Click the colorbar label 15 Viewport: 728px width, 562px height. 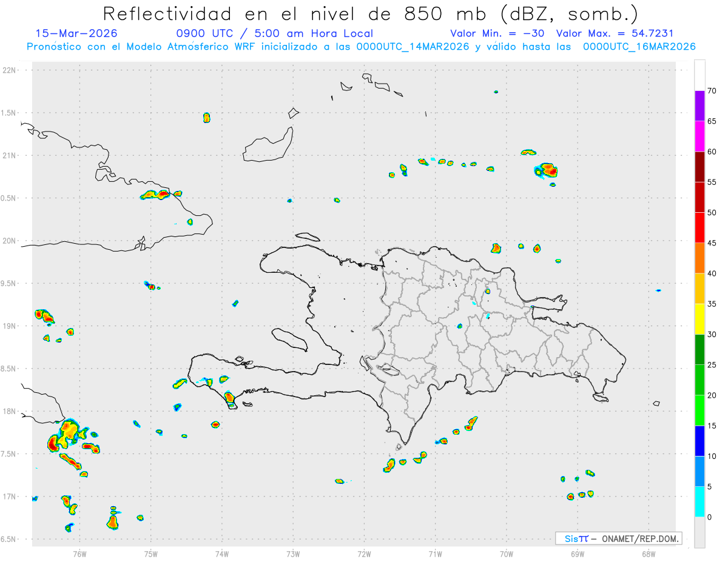point(712,426)
